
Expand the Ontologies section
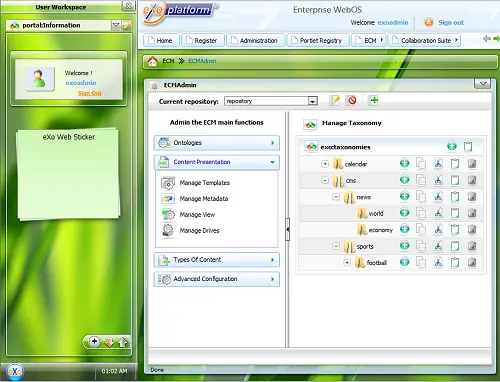[x=217, y=143]
